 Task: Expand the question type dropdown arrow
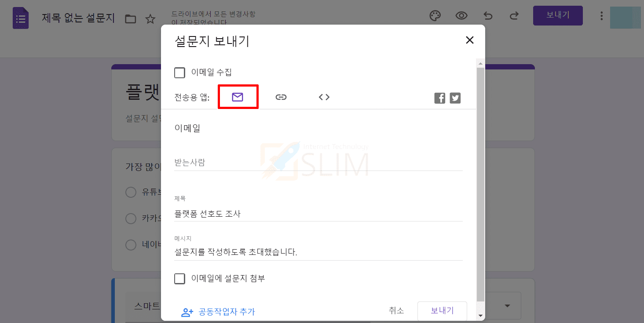507,306
